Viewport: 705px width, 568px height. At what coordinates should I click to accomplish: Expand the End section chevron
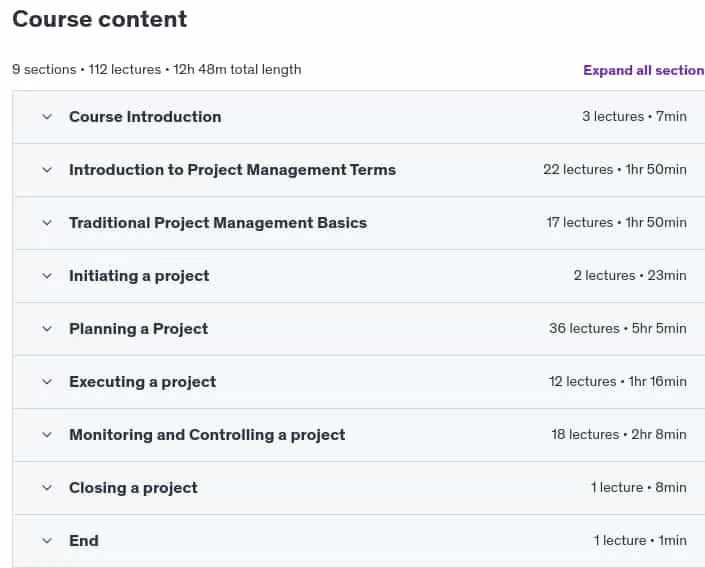coord(47,541)
